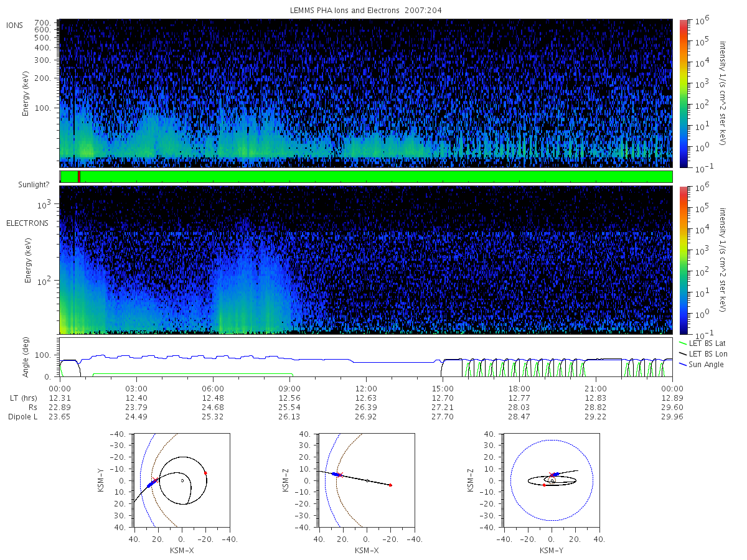Image resolution: width=747 pixels, height=560 pixels.
Task: Click the 'KSM-Z' label of the middle orbit plot
Action: [x=284, y=480]
